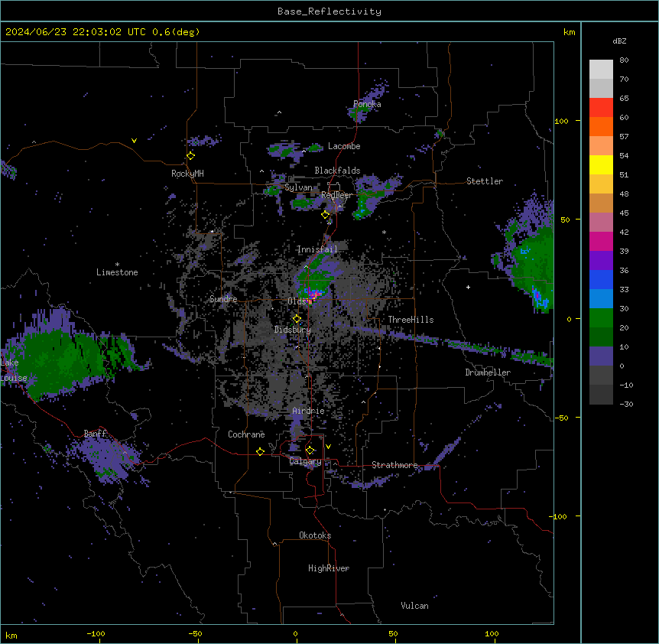The image size is (659, 644).
Task: Click the Olds city label
Action: [x=297, y=301]
